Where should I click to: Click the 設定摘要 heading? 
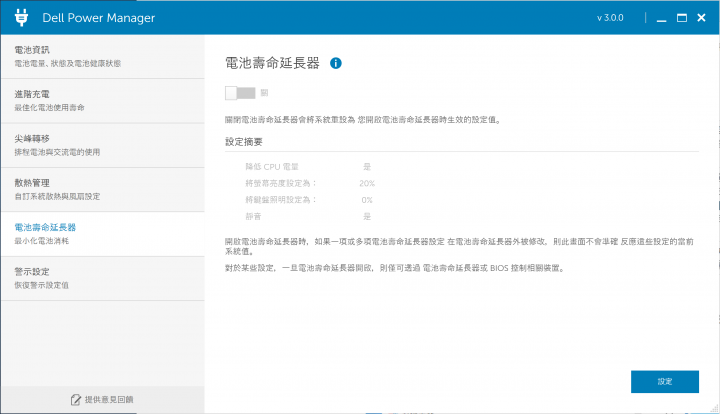click(244, 142)
